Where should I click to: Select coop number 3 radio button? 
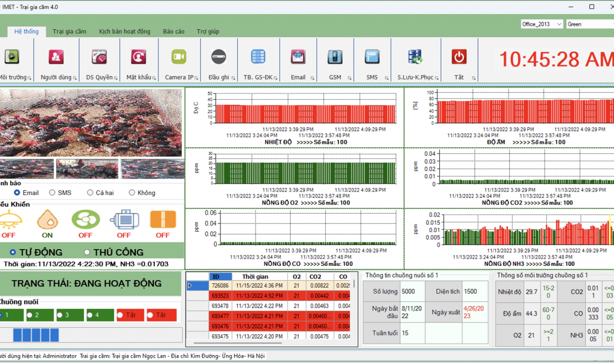click(60, 315)
